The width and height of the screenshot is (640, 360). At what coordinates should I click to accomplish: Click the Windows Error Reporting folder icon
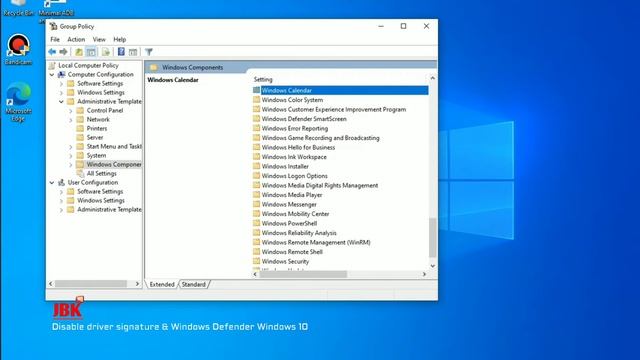(256, 128)
